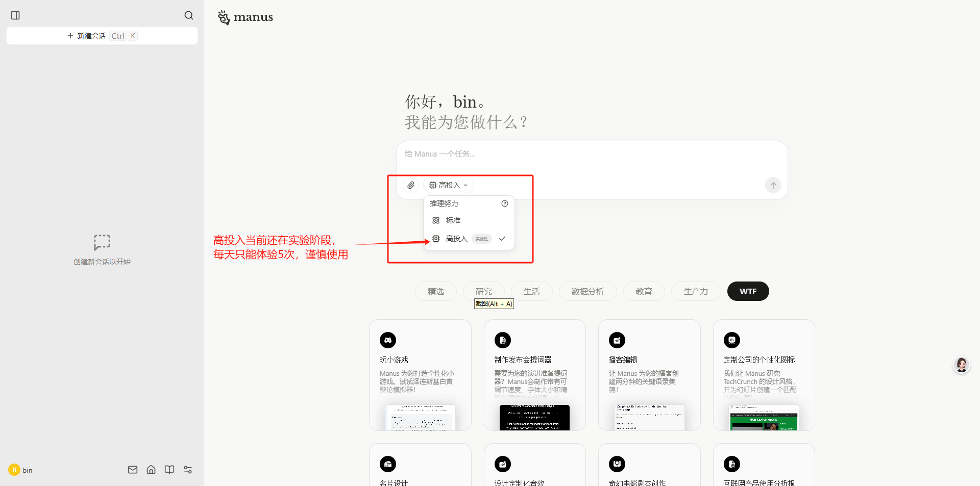Screen dimensions: 980x486
Task: Click the icon on 制作发布会提词器 card
Action: pyautogui.click(x=503, y=340)
